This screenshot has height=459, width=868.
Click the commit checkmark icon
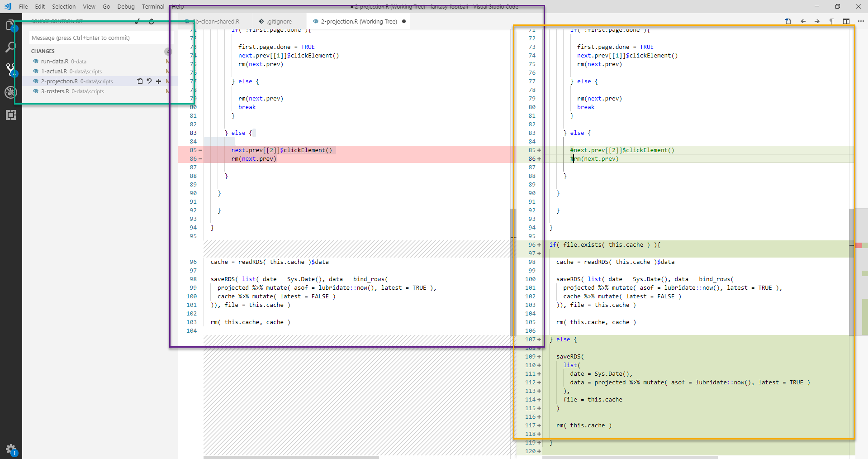point(137,21)
